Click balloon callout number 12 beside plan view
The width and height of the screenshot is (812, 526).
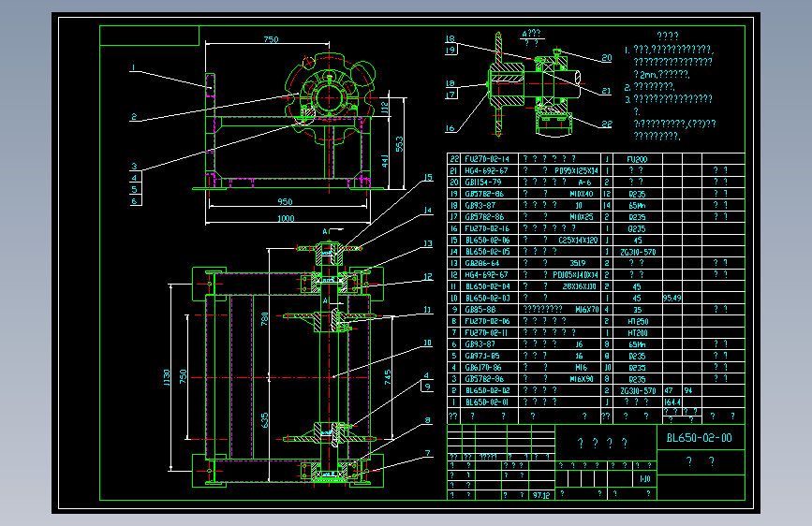click(x=427, y=276)
